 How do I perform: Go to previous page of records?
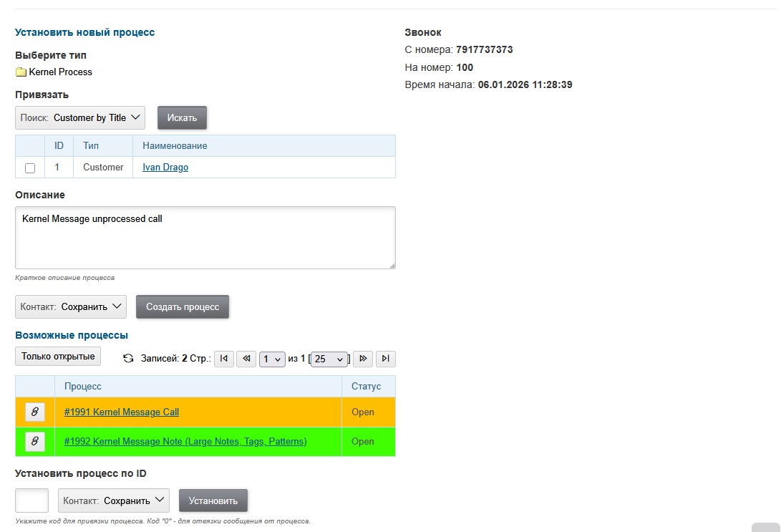246,359
